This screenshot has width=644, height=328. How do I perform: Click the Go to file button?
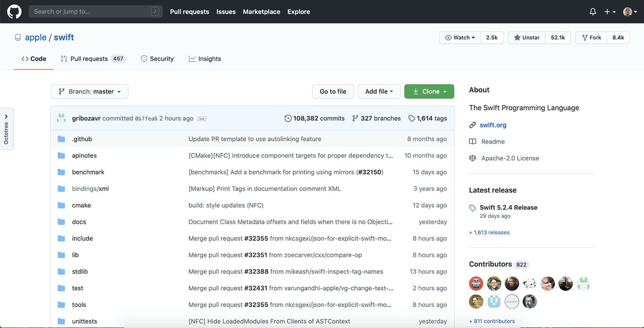[x=333, y=92]
